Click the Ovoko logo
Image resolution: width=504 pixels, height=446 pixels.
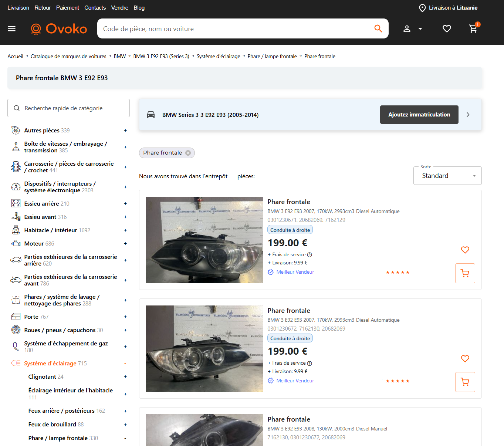59,29
